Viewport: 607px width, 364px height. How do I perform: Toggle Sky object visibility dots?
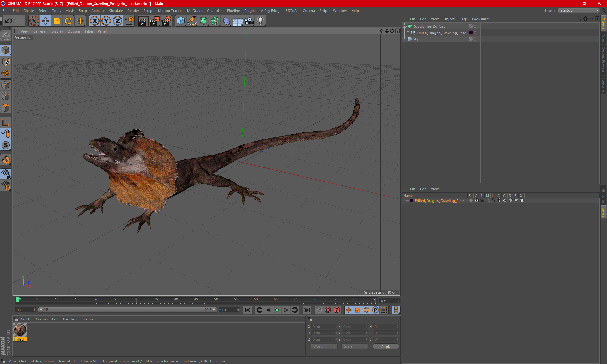click(475, 39)
